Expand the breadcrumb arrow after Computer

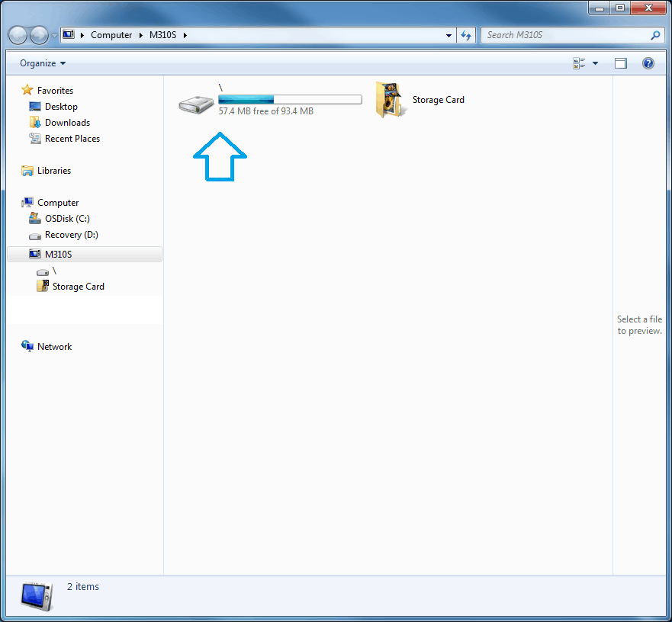[141, 34]
